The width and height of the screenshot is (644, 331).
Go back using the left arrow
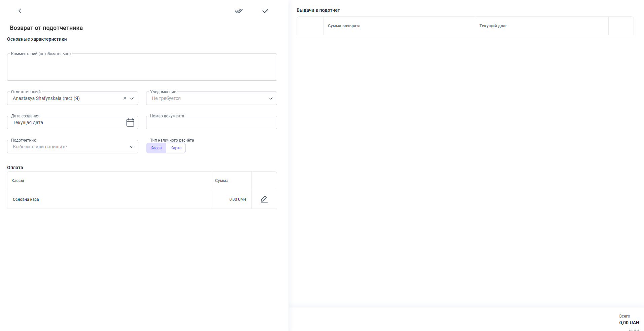[x=20, y=11]
